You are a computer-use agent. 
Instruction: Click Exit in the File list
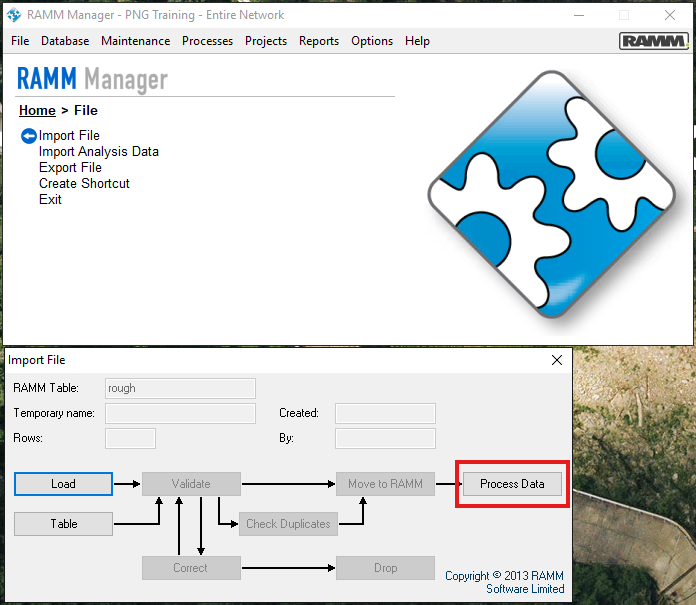tap(50, 199)
